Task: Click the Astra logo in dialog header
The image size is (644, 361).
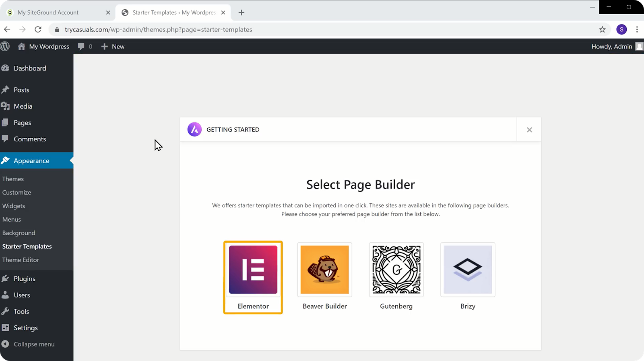Action: (194, 129)
